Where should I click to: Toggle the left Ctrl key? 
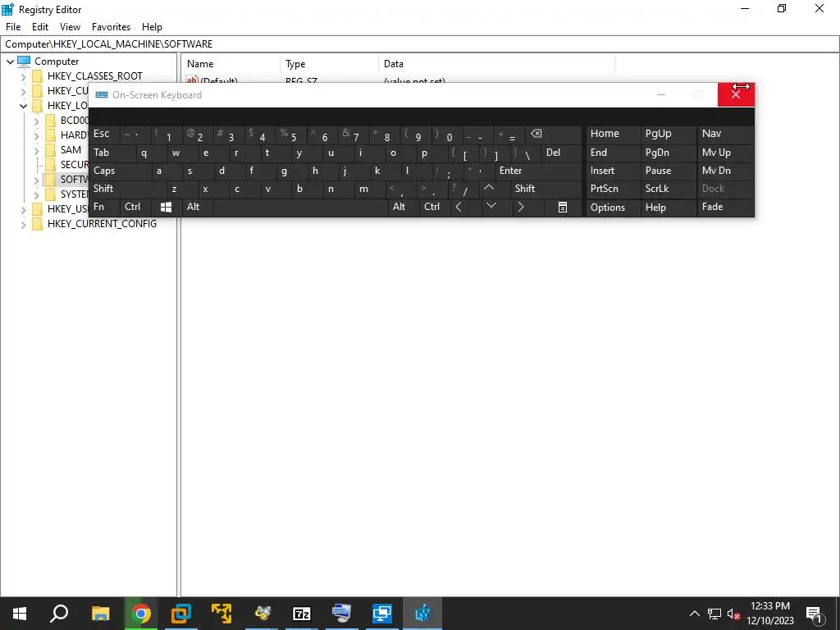pos(135,207)
